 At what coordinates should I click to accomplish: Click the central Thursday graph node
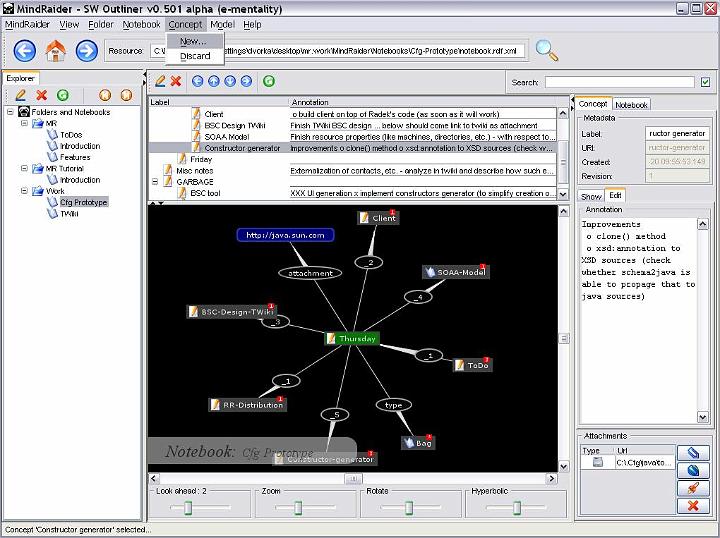[x=352, y=339]
